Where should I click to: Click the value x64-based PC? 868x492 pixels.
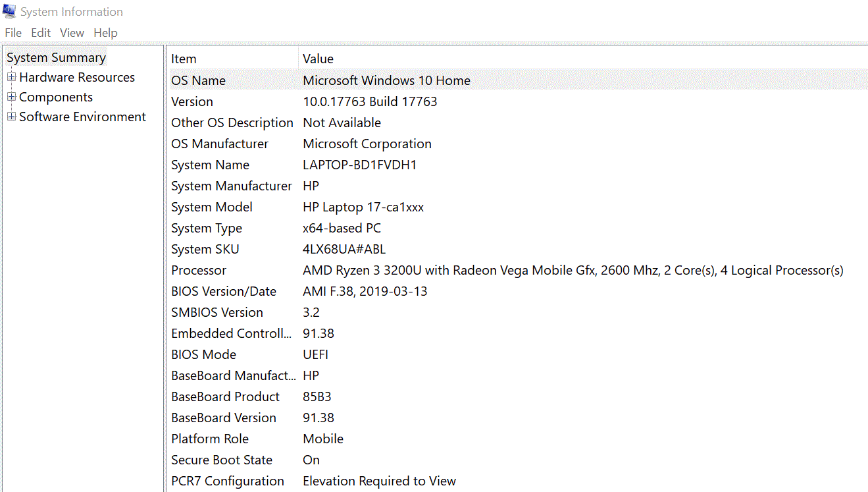coord(342,228)
